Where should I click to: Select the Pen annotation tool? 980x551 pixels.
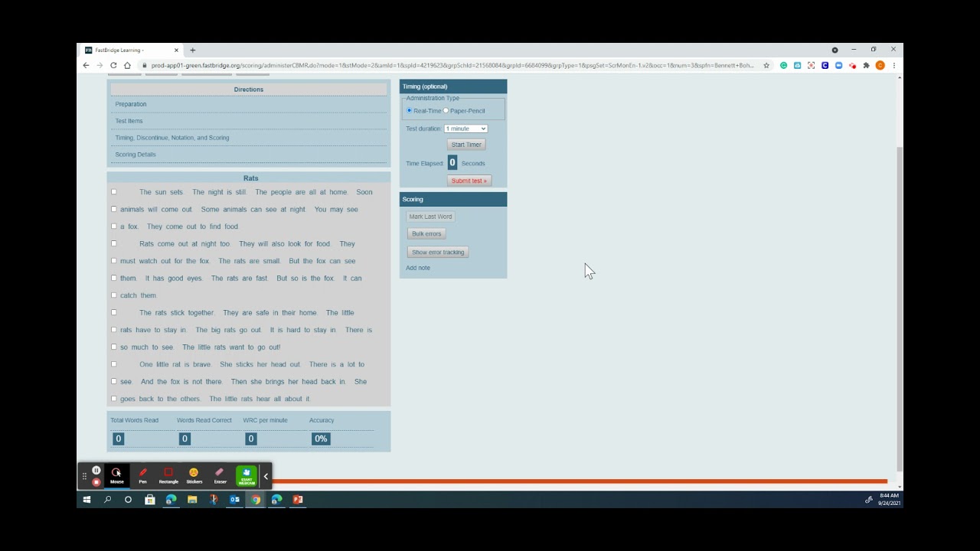pos(142,476)
